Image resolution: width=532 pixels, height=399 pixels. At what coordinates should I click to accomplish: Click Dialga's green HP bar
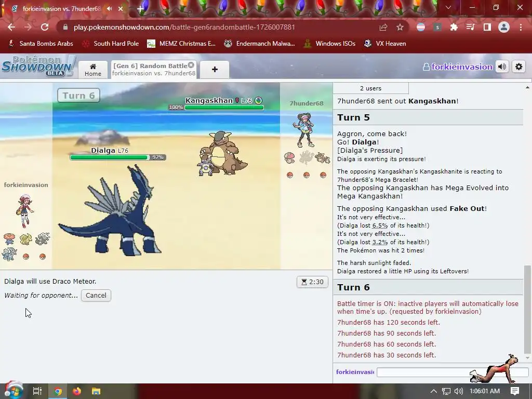coord(110,157)
